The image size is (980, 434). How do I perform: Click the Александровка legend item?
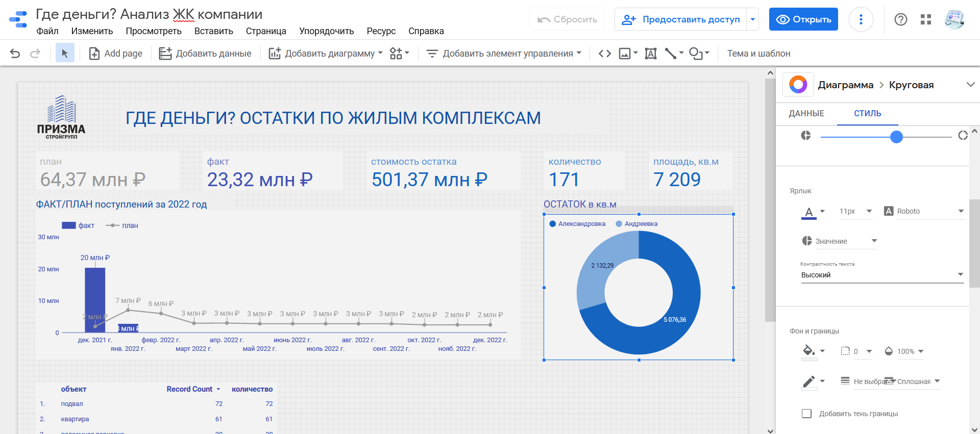coord(577,224)
